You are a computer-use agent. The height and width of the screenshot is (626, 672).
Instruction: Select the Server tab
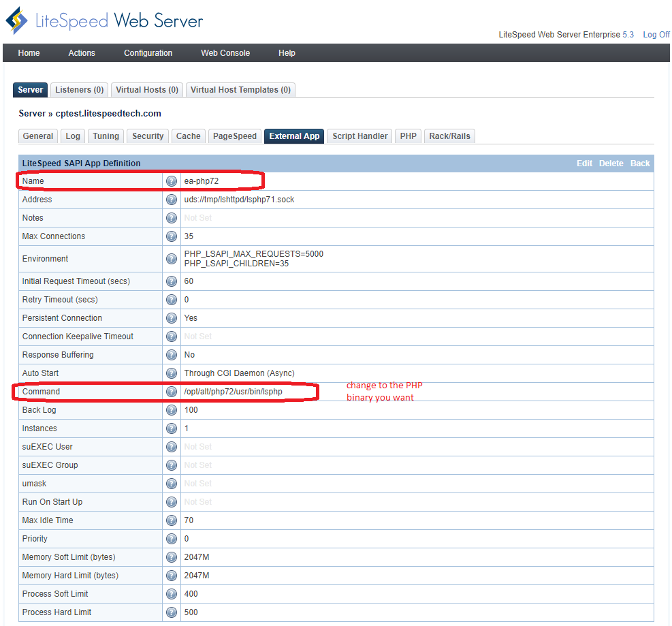pyautogui.click(x=31, y=90)
